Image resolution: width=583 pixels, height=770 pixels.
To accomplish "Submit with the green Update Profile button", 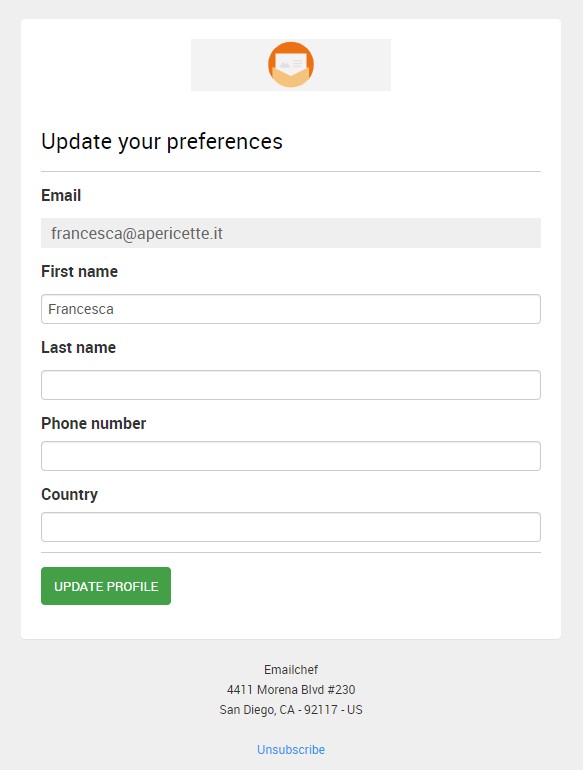I will click(106, 586).
